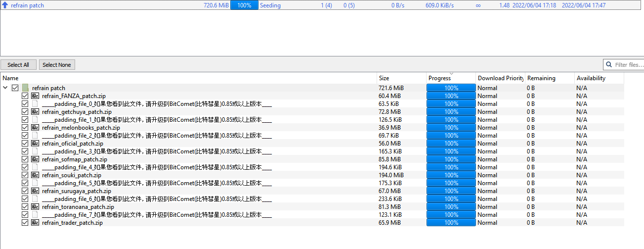Click zip icon of refrain_getchuya_patch.zip
This screenshot has width=644, height=249.
(35, 112)
